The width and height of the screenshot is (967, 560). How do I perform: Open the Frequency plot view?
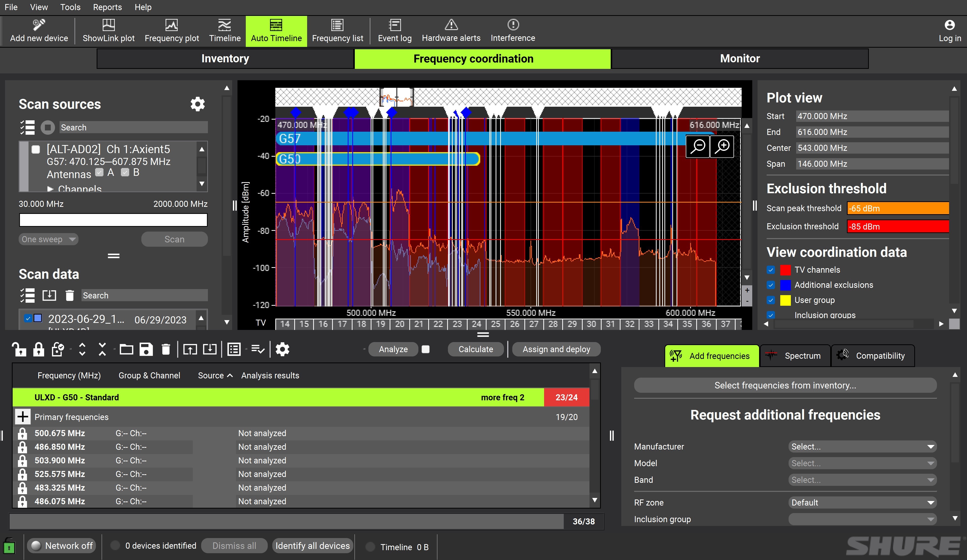point(172,31)
